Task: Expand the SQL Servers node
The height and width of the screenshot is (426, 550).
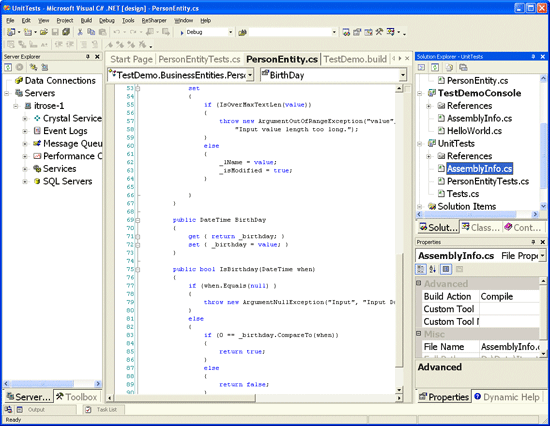Action: coord(25,182)
